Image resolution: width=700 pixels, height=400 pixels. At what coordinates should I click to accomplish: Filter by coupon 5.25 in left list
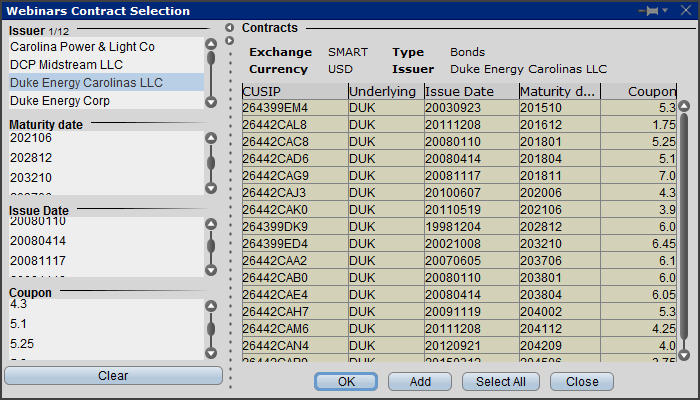point(106,344)
